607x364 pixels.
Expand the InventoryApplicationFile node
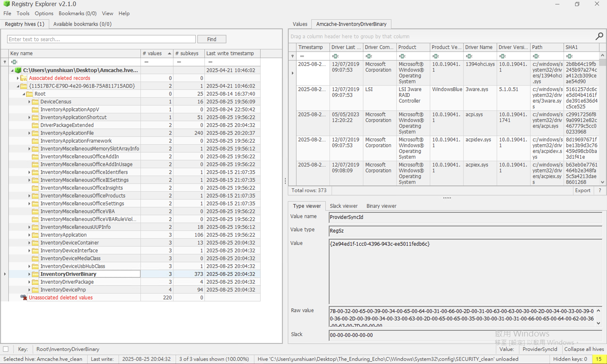point(29,133)
